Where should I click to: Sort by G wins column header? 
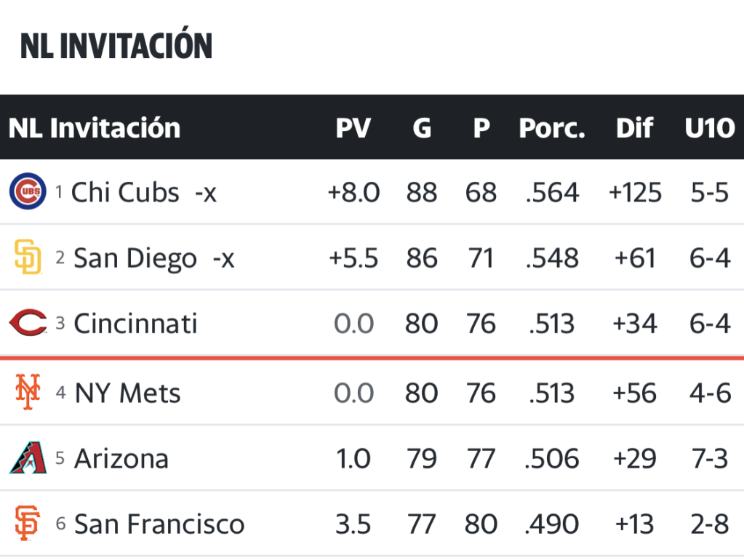422,128
